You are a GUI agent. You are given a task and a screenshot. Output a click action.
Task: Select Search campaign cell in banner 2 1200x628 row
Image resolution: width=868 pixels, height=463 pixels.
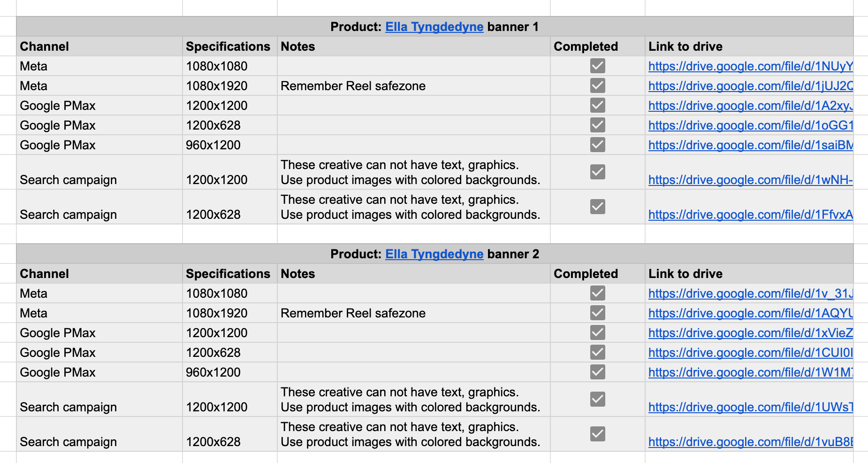(x=99, y=434)
